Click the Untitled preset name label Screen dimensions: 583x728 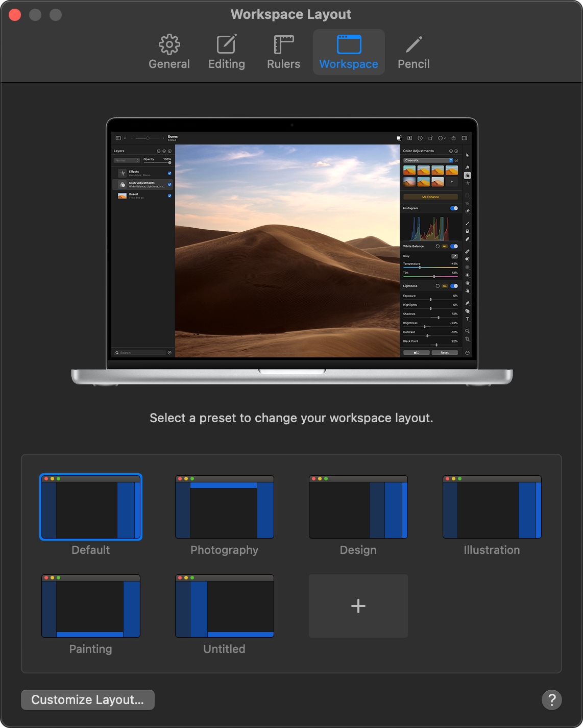pos(225,649)
